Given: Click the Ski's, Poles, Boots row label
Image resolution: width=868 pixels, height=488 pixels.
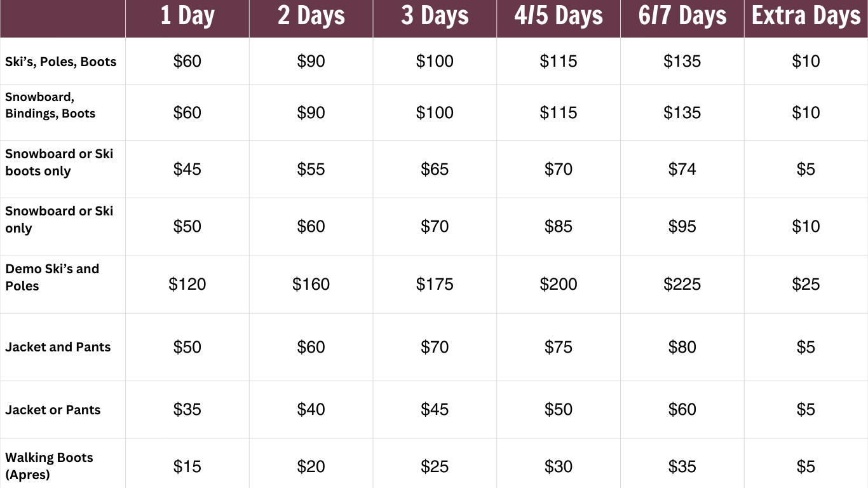Looking at the screenshot, I should 61,62.
